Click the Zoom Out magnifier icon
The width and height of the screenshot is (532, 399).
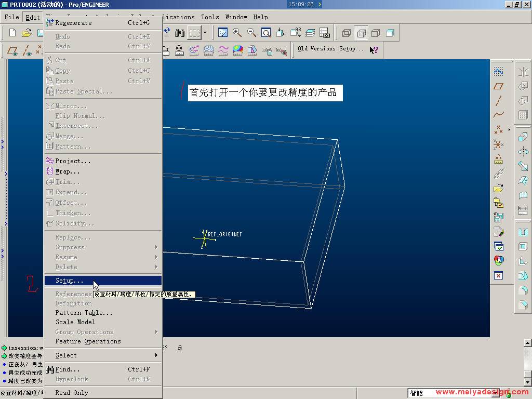pyautogui.click(x=252, y=33)
